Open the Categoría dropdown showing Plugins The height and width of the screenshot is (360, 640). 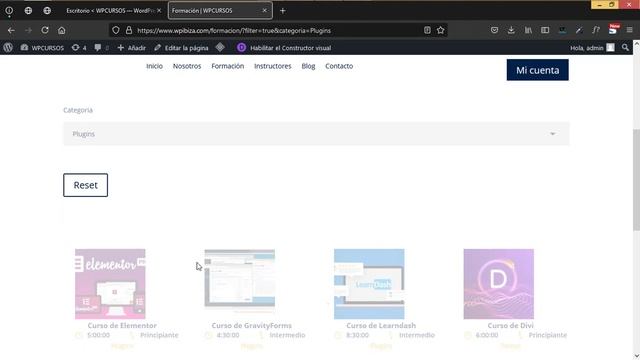pyautogui.click(x=316, y=134)
